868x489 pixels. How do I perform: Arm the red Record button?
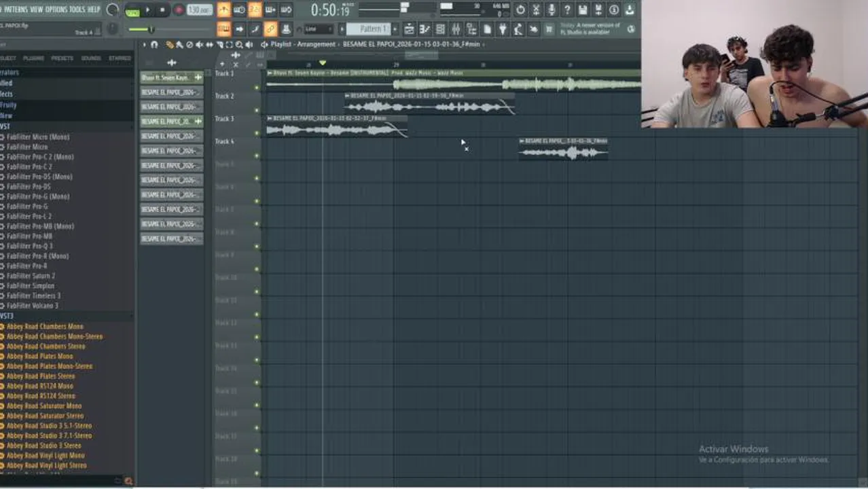179,10
